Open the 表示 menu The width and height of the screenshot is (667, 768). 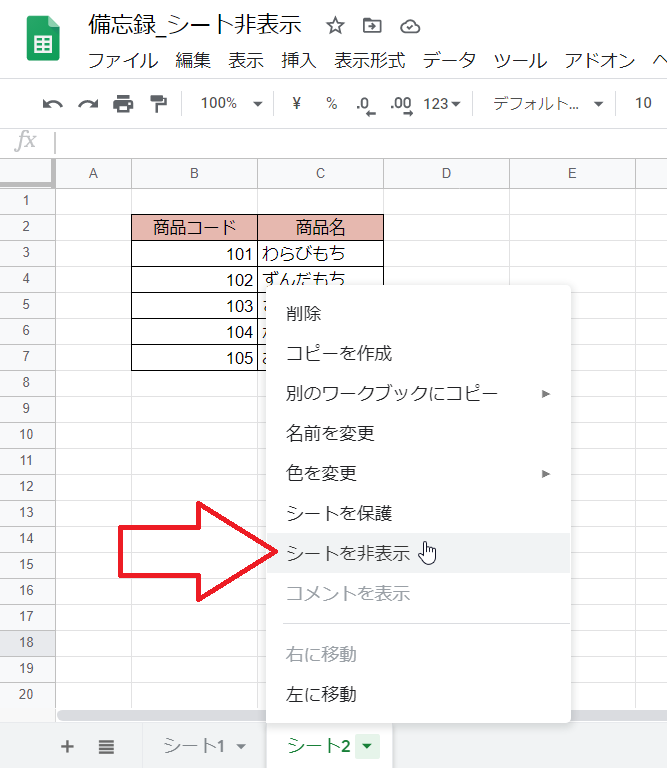point(246,61)
